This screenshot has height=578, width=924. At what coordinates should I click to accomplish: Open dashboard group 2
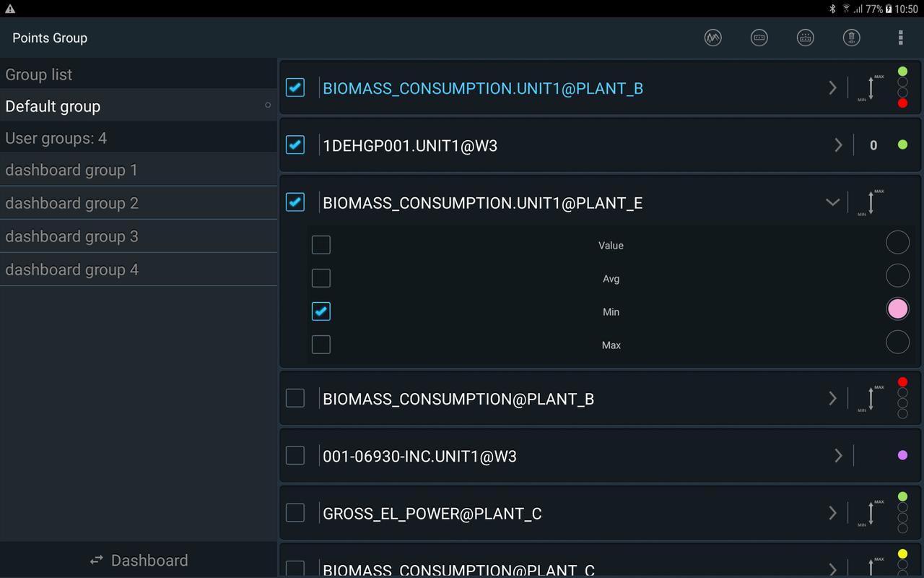139,203
